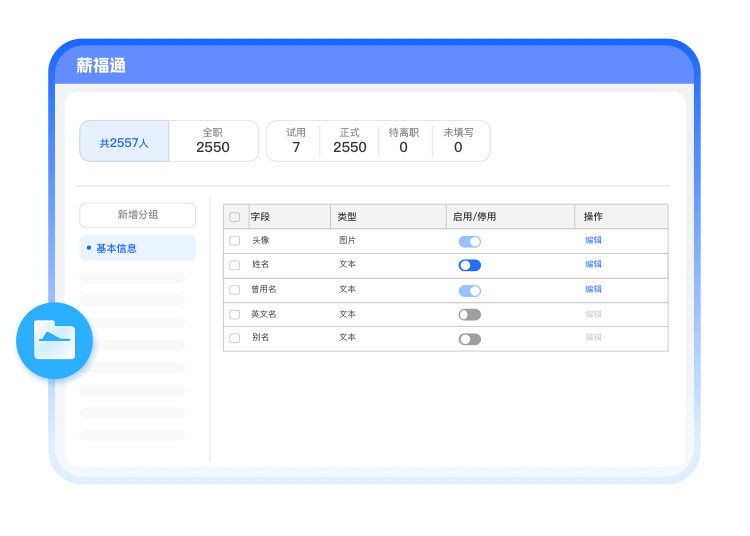This screenshot has width=750, height=536.
Task: Click 编辑 link for 头像
Action: click(593, 240)
